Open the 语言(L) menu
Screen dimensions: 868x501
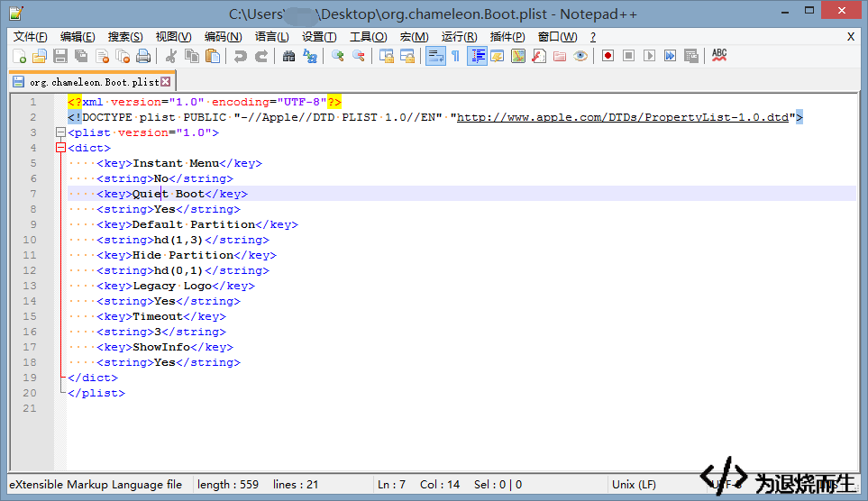(x=272, y=37)
